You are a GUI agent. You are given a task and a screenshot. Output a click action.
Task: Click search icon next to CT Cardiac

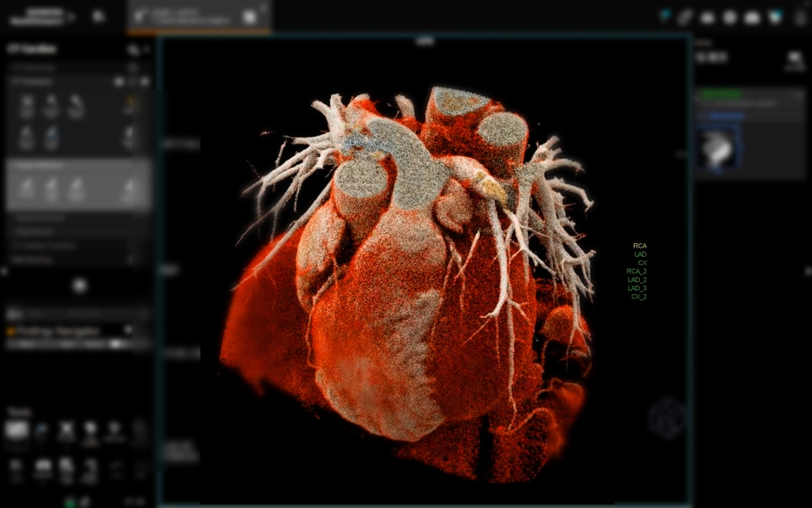[x=134, y=50]
